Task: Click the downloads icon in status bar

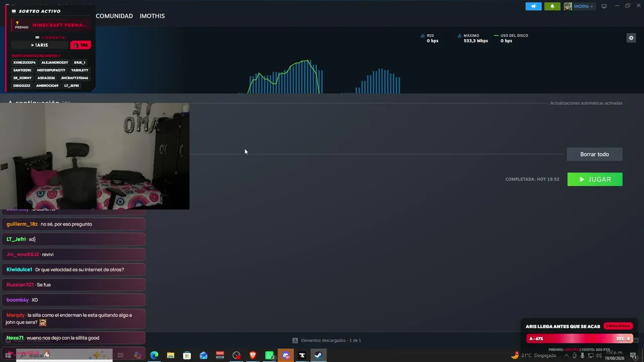Action: point(295,340)
